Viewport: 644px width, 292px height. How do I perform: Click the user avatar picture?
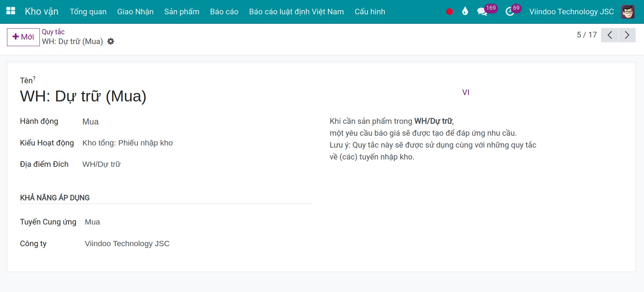click(628, 12)
